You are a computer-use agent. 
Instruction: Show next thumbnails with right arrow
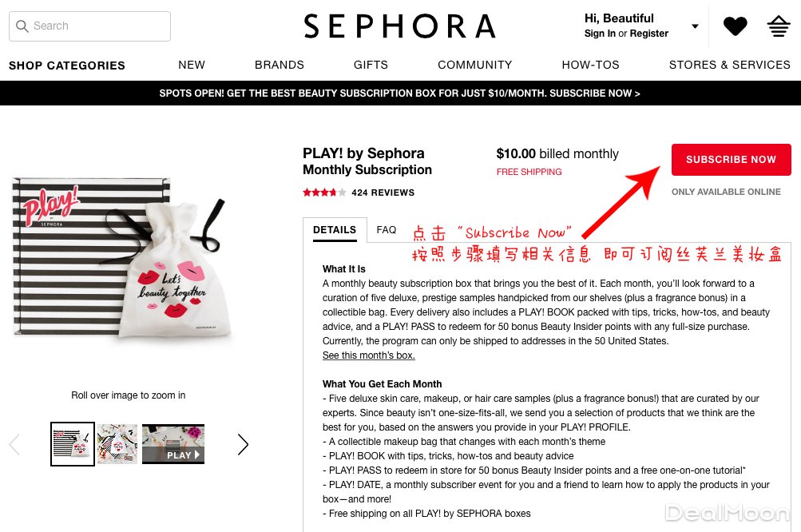243,445
